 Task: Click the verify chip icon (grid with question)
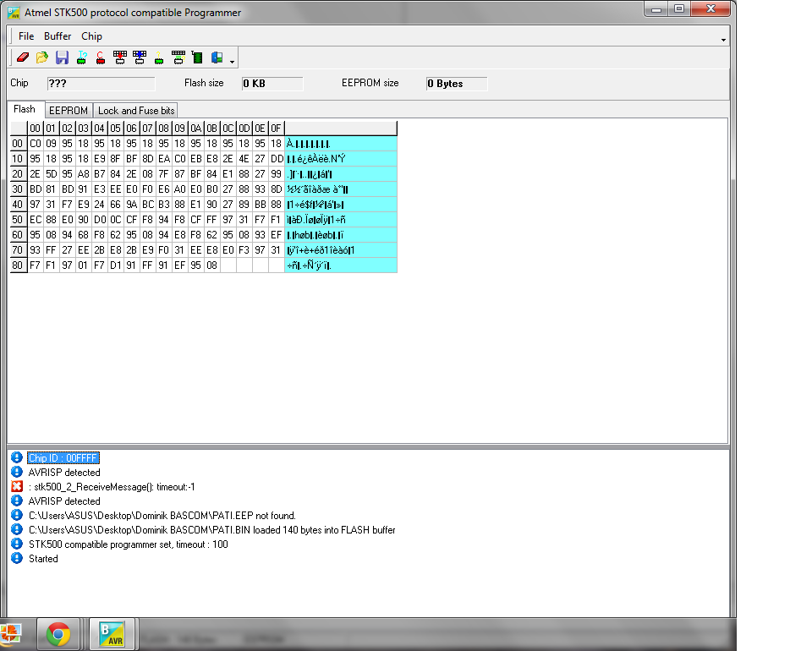coord(178,57)
